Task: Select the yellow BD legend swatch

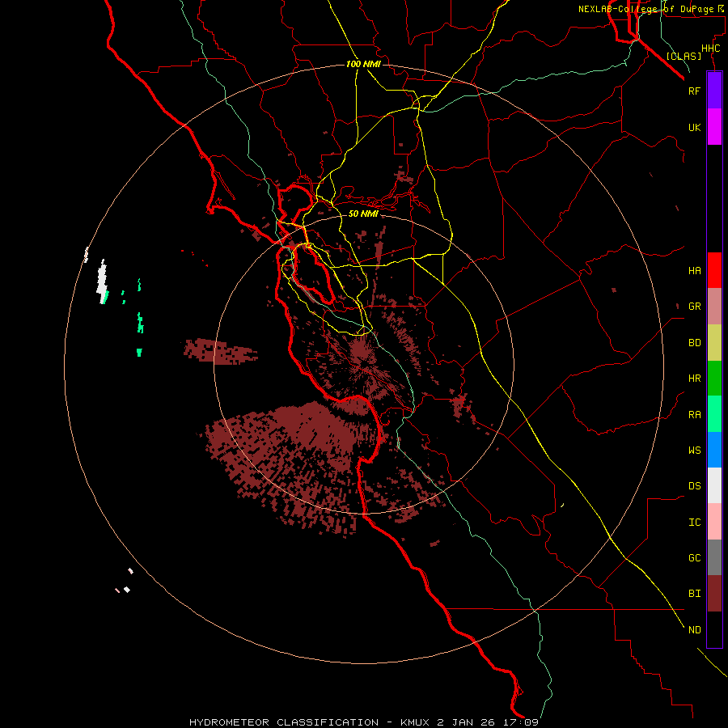Action: 714,343
